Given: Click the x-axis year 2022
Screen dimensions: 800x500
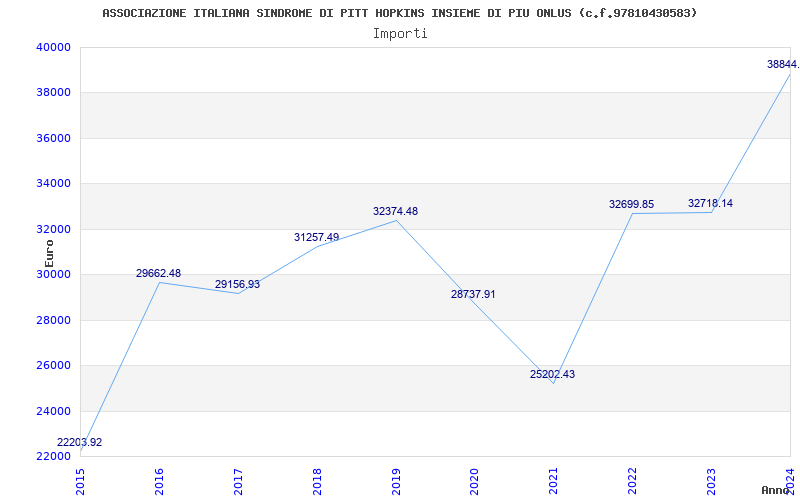Looking at the screenshot, I should (x=633, y=482).
